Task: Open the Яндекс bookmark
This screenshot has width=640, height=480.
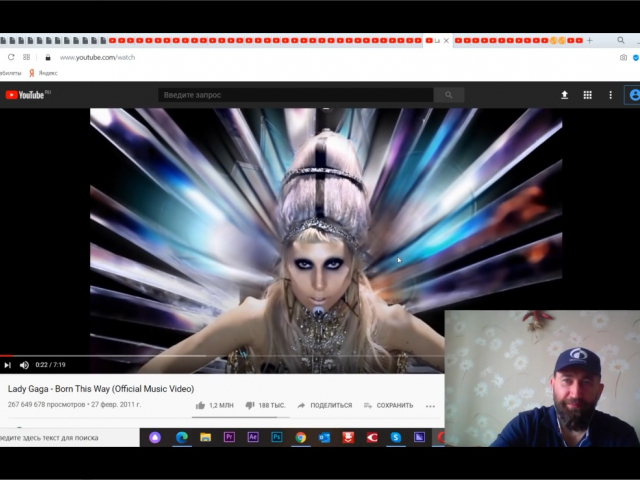Action: coord(43,73)
